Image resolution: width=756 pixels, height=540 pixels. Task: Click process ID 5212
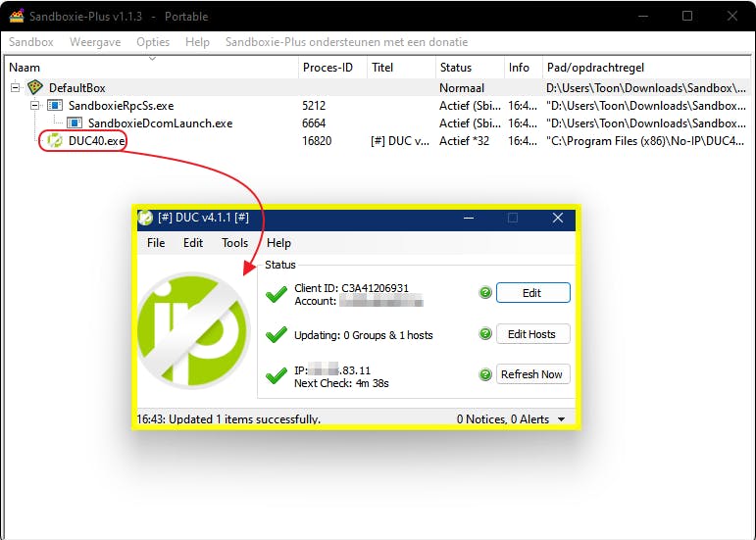[314, 106]
